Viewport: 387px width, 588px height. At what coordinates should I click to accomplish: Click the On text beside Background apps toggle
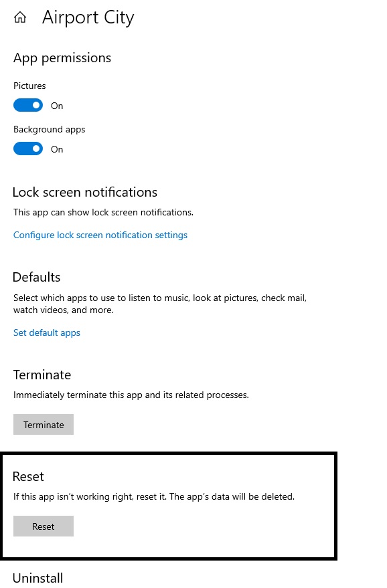point(57,150)
